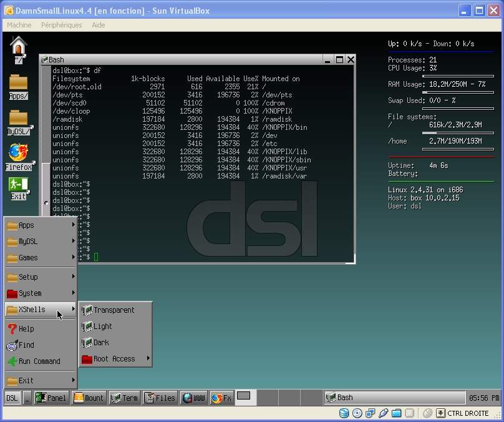504x422 pixels.
Task: Open the Machine menu
Action: tap(19, 25)
